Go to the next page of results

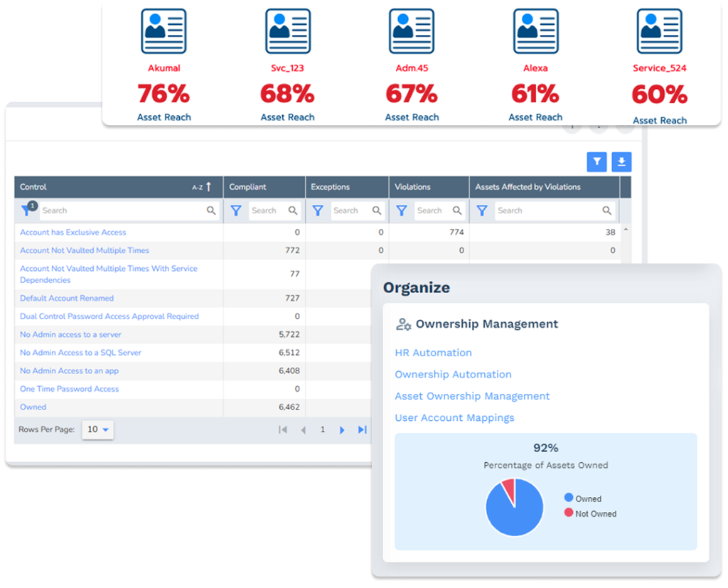pyautogui.click(x=342, y=429)
